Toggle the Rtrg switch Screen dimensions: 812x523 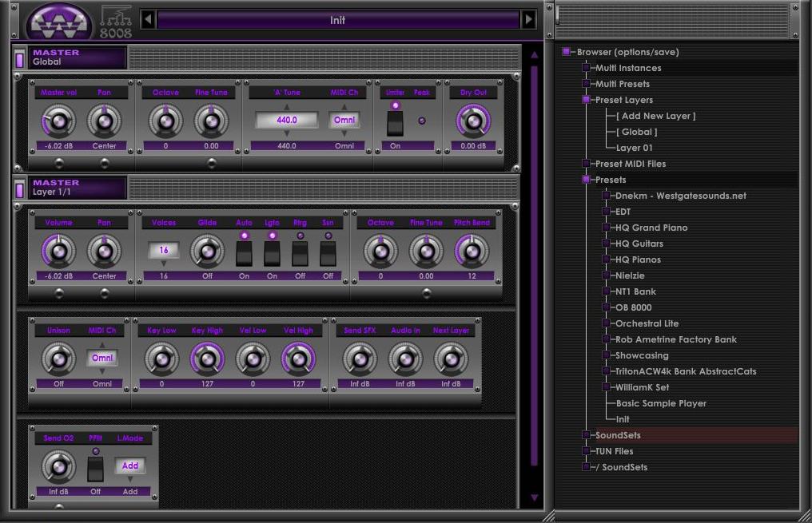point(300,253)
